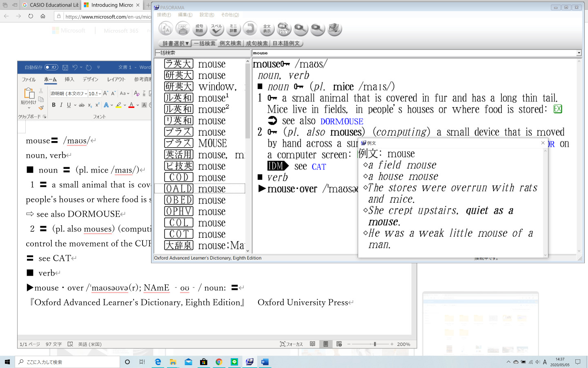Screen dimensions: 588x368
Task: Click the 全文表示 full text display button
Action: [267, 29]
